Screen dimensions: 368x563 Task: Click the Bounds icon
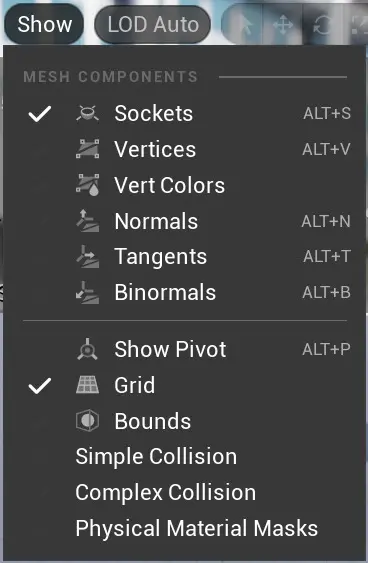(87, 420)
